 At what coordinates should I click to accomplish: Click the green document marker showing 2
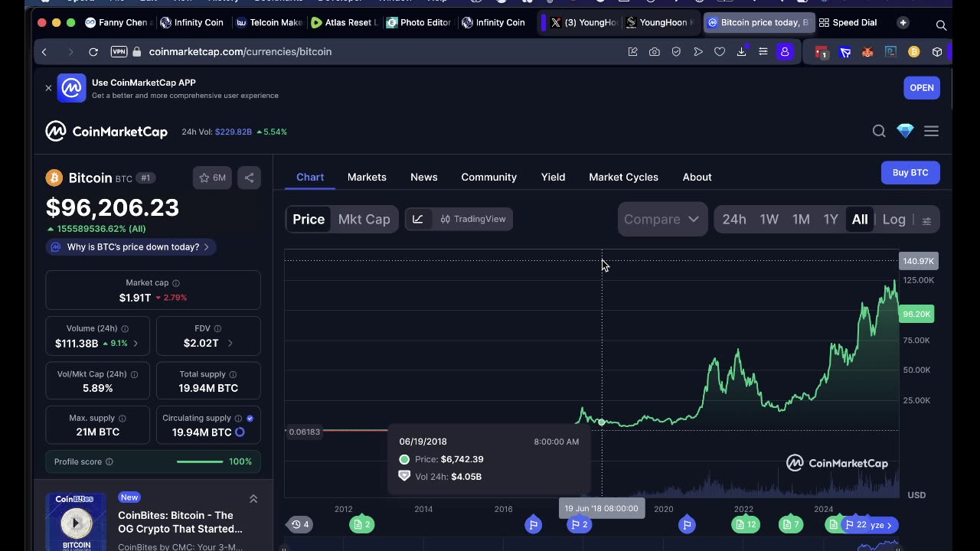[x=361, y=524]
